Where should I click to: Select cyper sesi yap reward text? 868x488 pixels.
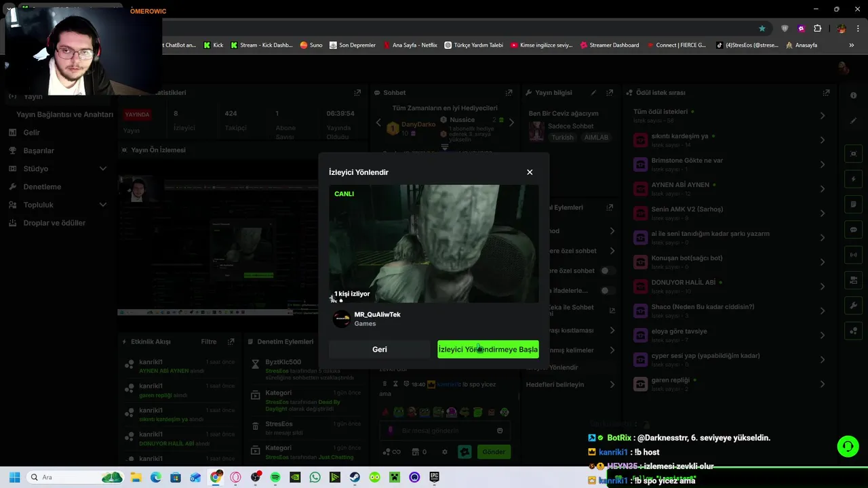point(705,356)
